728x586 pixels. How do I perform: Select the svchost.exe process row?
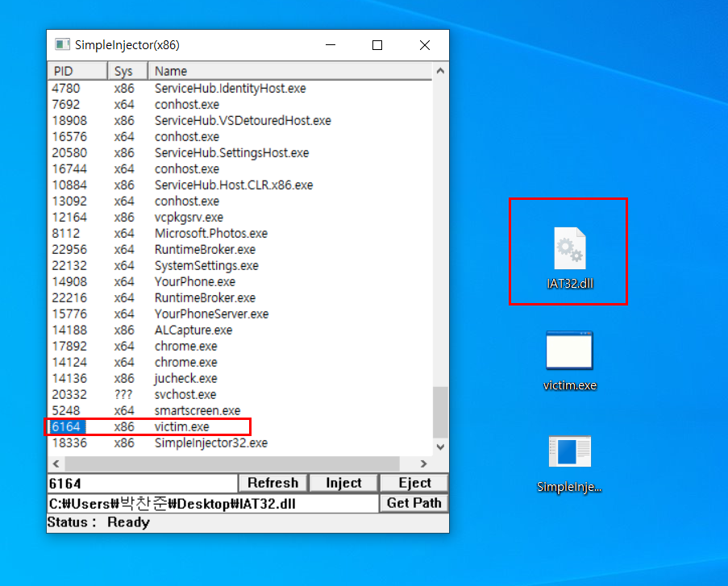pos(239,394)
